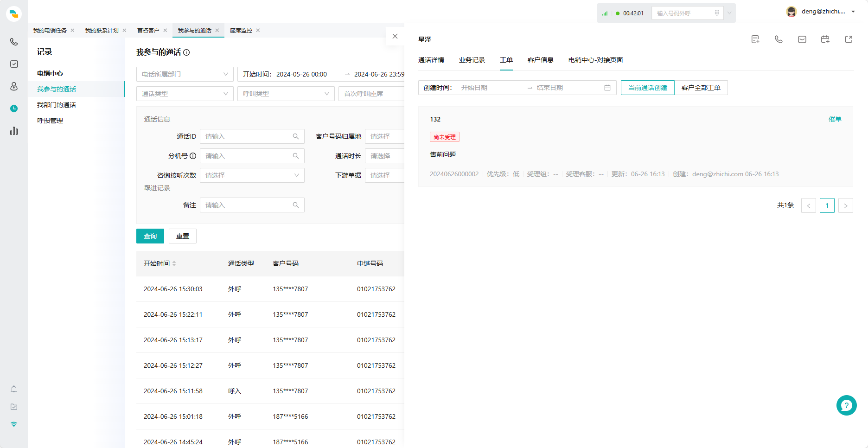Viewport: 868px width, 448px height.
Task: Open the inbox icon below the bell
Action: tap(14, 407)
